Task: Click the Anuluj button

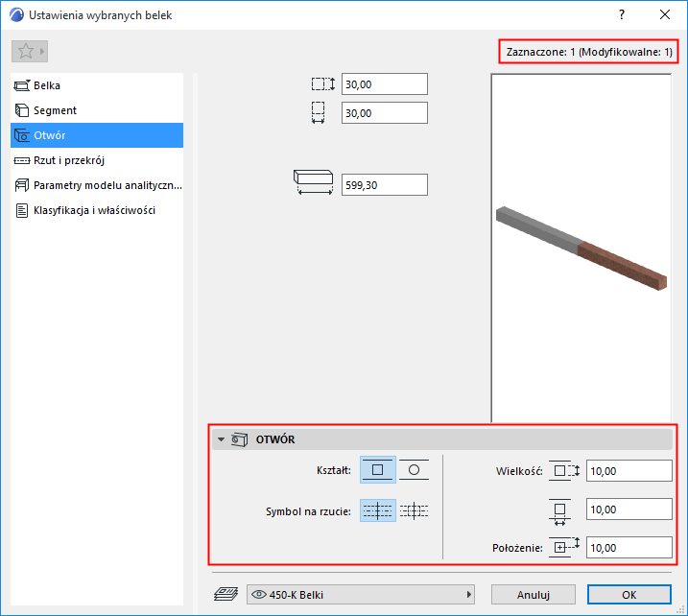Action: tap(534, 595)
